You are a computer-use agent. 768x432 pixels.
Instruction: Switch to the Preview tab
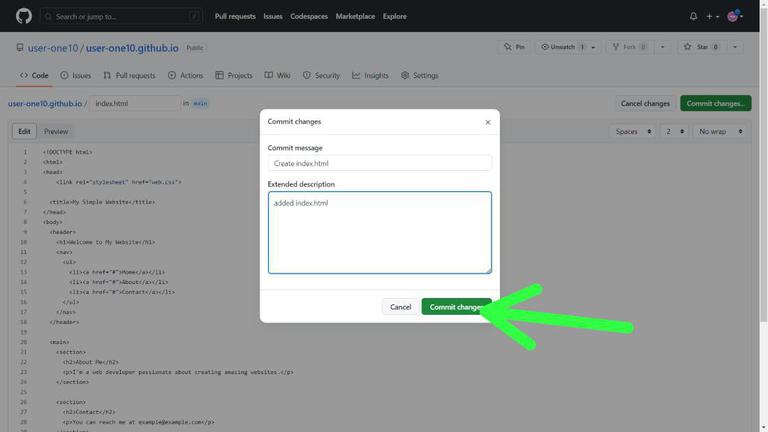tap(56, 131)
